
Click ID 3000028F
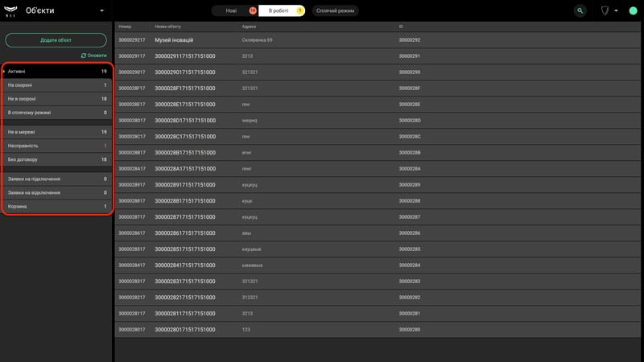click(410, 88)
